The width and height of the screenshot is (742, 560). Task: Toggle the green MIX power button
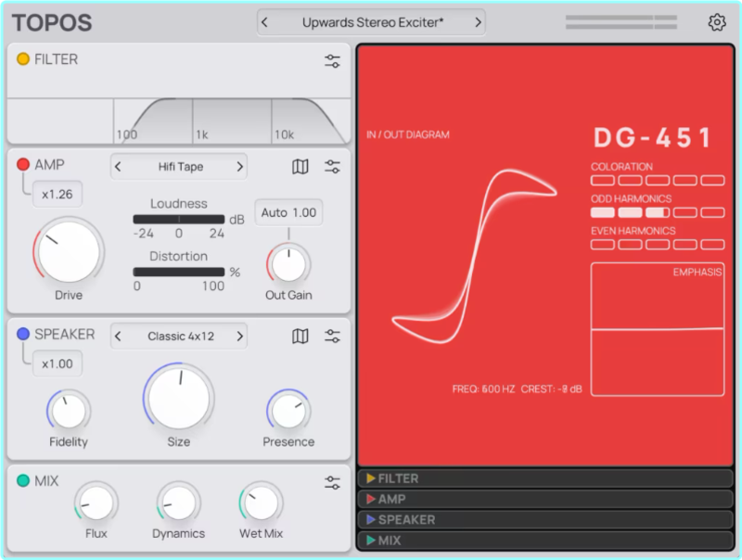coord(22,480)
